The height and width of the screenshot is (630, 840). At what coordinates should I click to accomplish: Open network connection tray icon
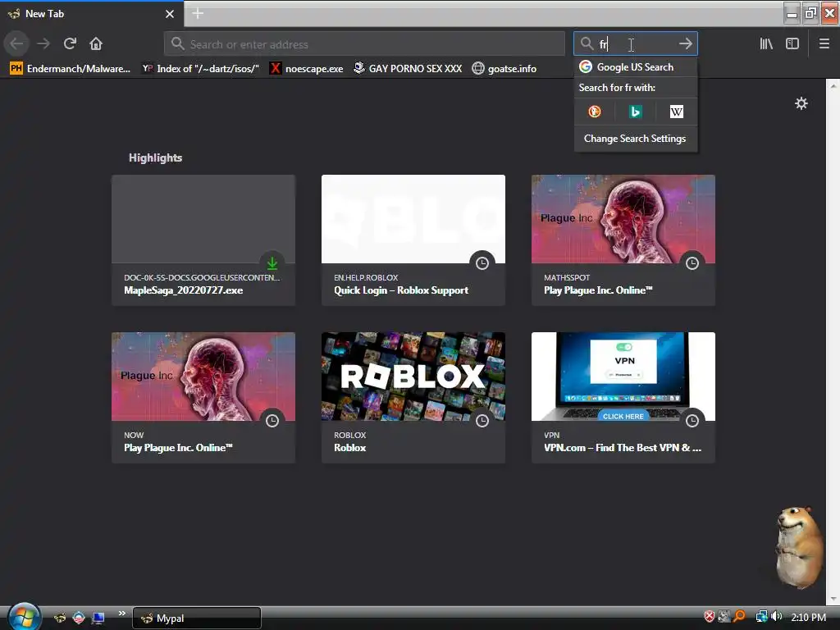(x=760, y=617)
